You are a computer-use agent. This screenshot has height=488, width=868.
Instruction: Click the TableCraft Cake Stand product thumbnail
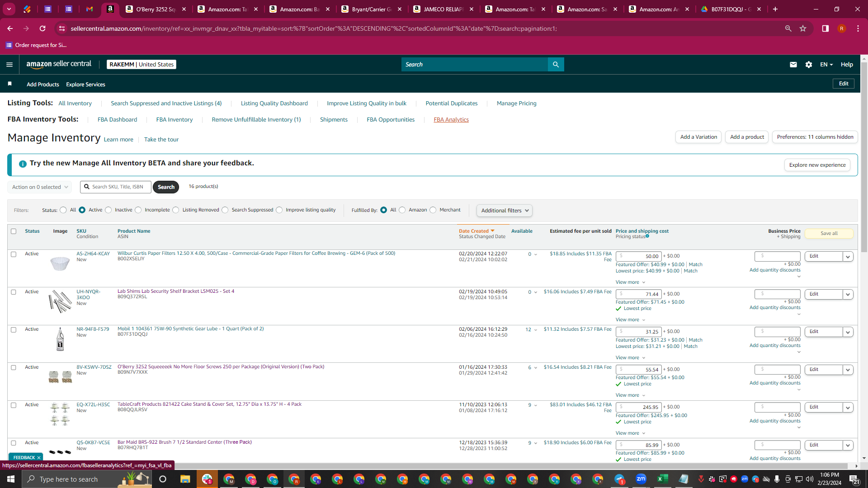(x=60, y=414)
